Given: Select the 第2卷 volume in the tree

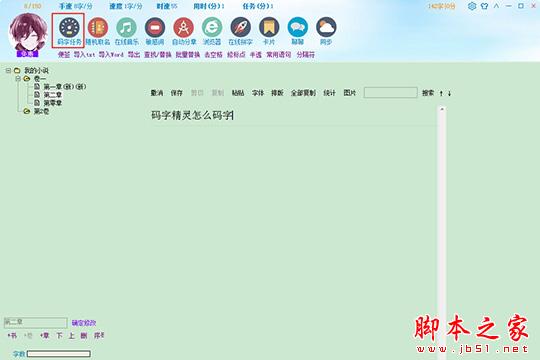Looking at the screenshot, I should tap(41, 111).
